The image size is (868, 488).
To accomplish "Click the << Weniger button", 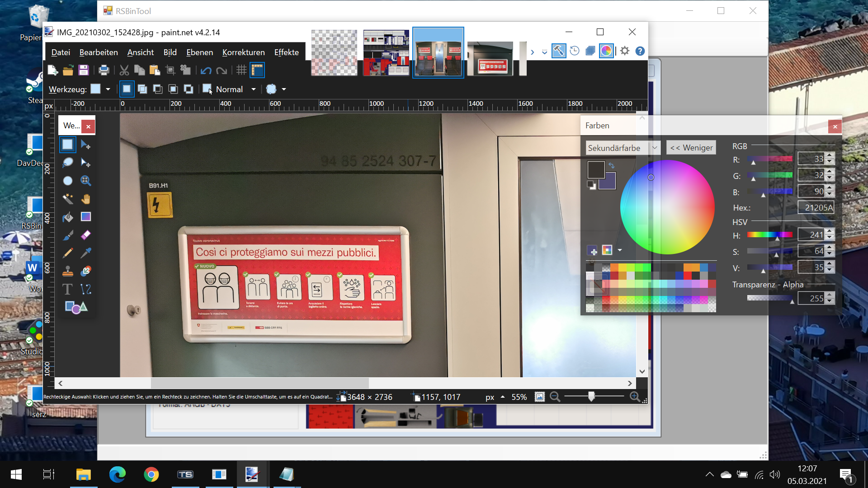I will [x=691, y=148].
